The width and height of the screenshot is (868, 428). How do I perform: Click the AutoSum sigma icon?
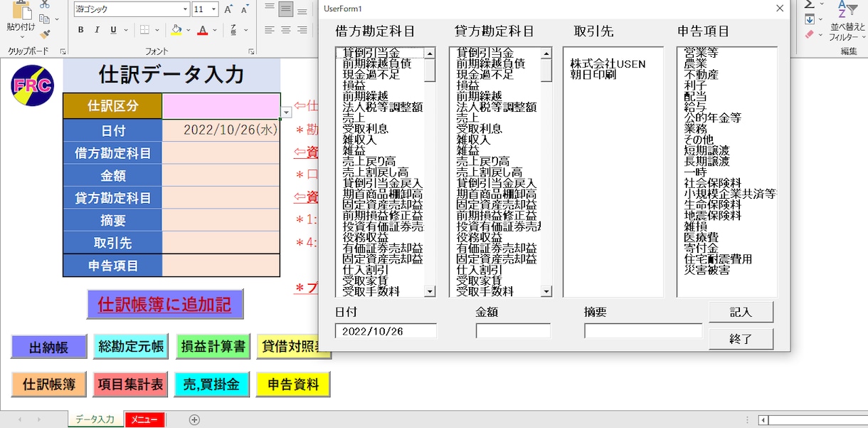point(809,5)
